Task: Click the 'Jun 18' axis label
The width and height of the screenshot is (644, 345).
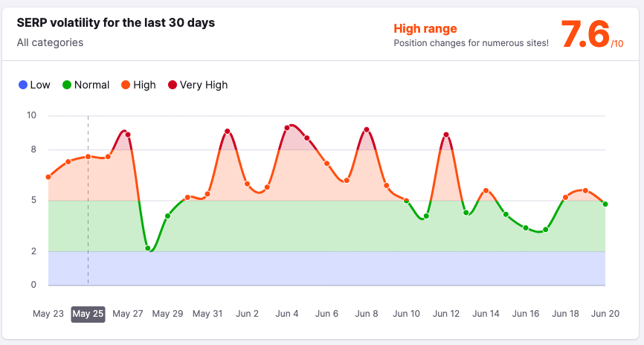Action: point(565,314)
